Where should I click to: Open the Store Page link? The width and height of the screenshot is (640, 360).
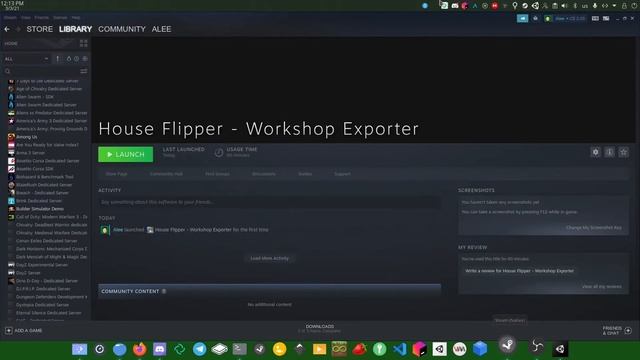pos(116,174)
